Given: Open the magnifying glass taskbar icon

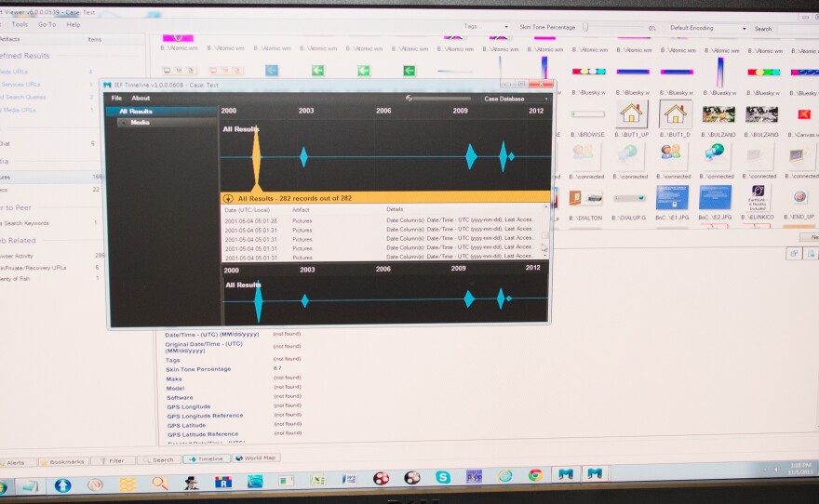Looking at the screenshot, I should (160, 483).
